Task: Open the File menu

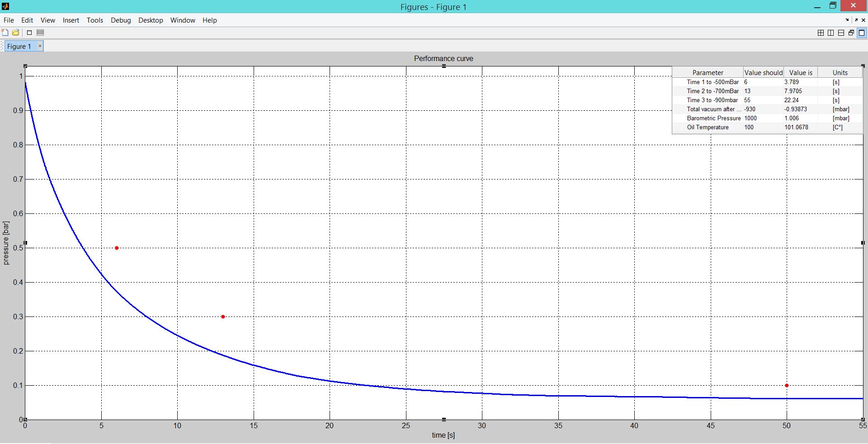Action: pyautogui.click(x=9, y=20)
